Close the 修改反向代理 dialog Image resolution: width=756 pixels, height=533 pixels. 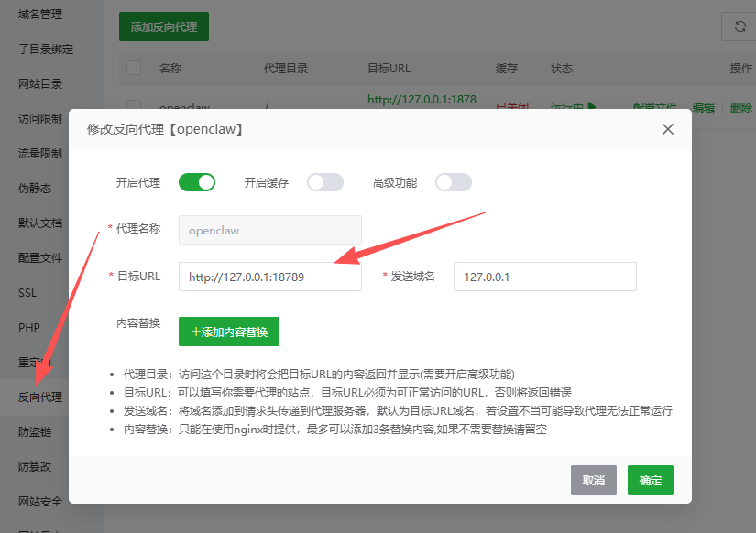click(668, 130)
